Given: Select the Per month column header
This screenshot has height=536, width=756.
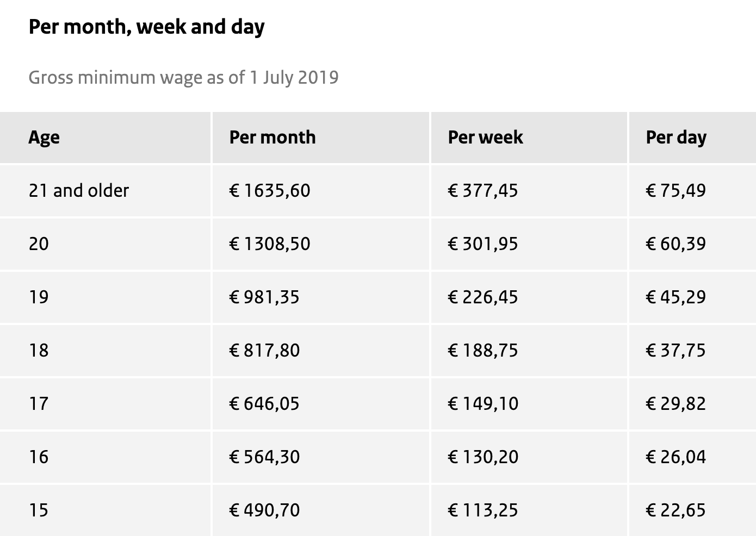Looking at the screenshot, I should (x=321, y=138).
